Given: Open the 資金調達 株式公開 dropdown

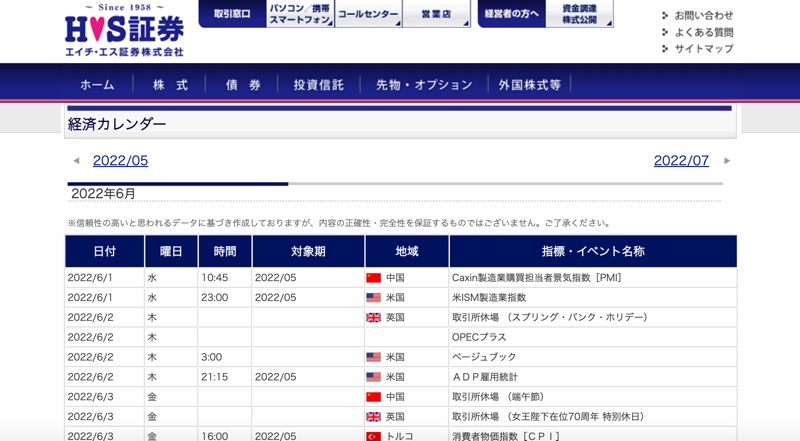Looking at the screenshot, I should pos(580,14).
